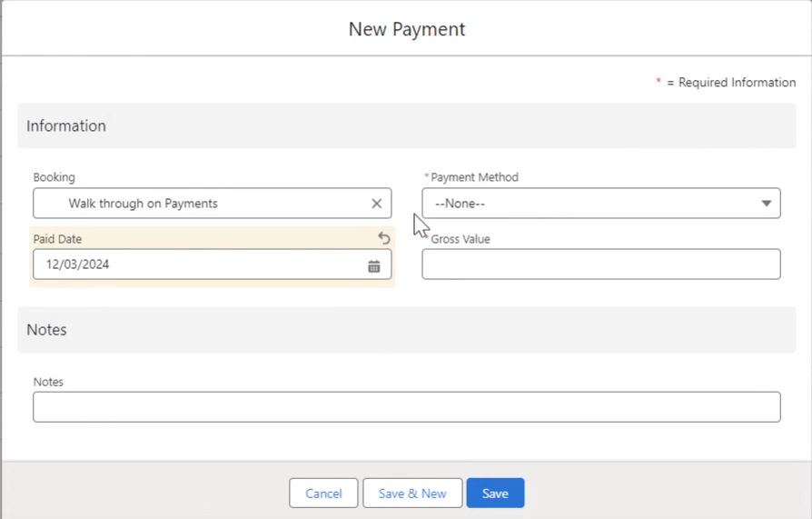Click the New Payment dialog title

[407, 29]
